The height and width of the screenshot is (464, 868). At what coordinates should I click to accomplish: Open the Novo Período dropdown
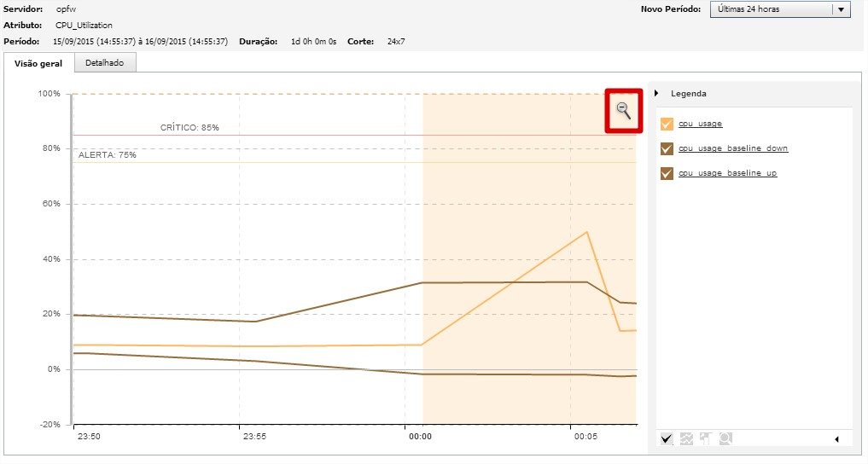(x=770, y=9)
